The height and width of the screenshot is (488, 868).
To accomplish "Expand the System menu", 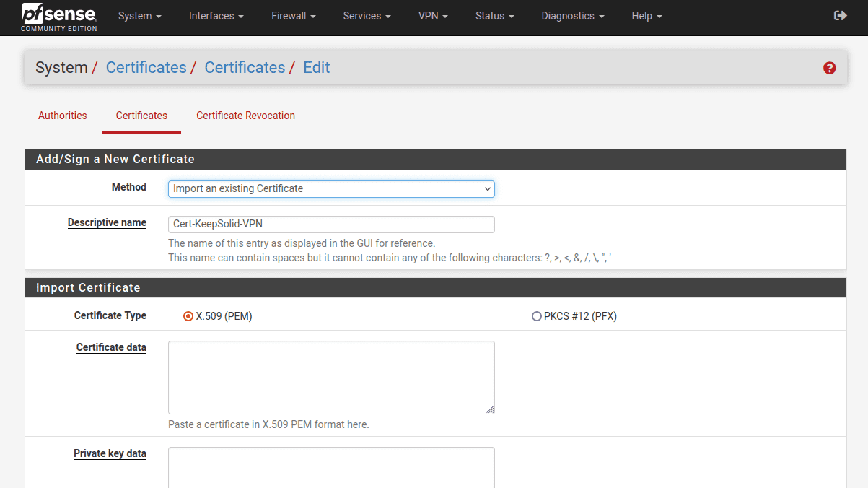I will [x=139, y=16].
